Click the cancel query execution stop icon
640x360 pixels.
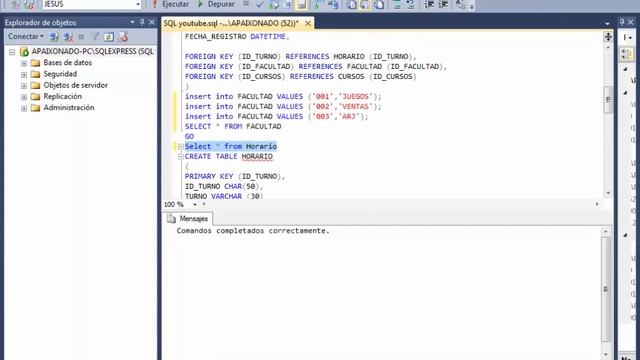246,4
